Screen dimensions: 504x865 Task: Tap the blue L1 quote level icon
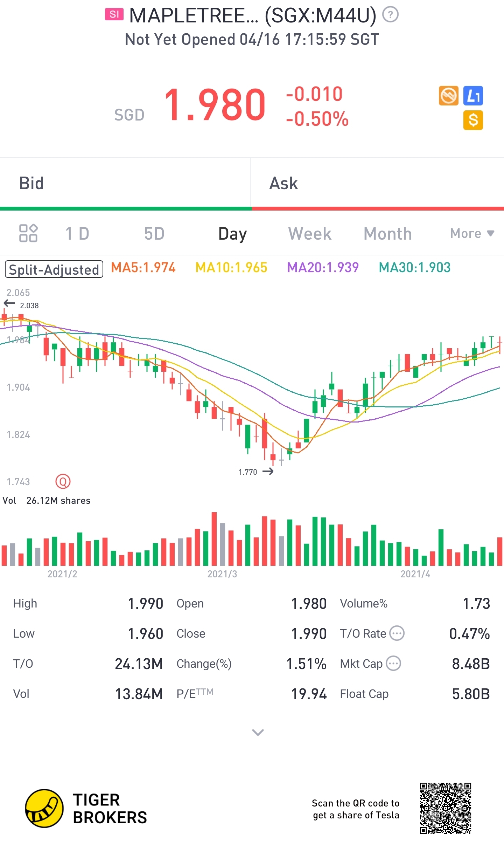(473, 96)
